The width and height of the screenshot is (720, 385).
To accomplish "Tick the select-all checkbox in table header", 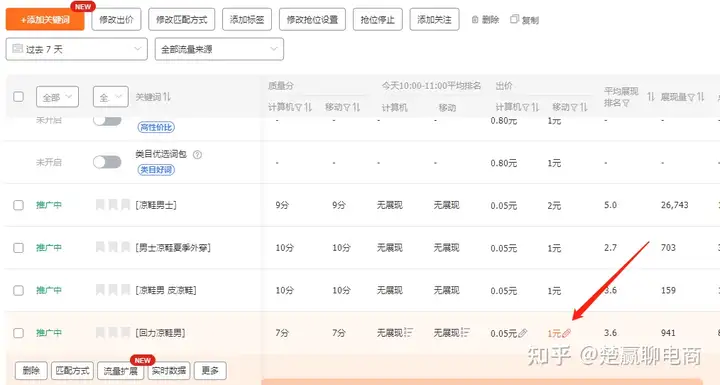I will 18,96.
